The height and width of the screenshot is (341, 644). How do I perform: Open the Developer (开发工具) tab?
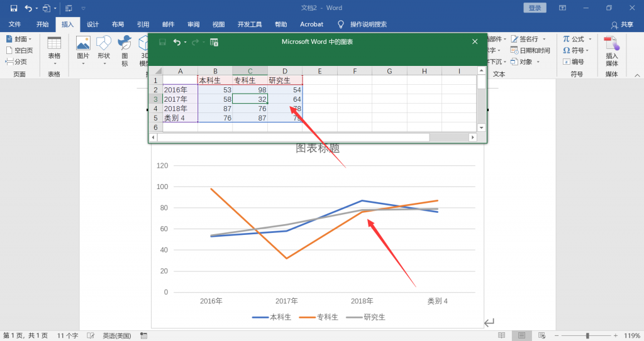tap(250, 24)
